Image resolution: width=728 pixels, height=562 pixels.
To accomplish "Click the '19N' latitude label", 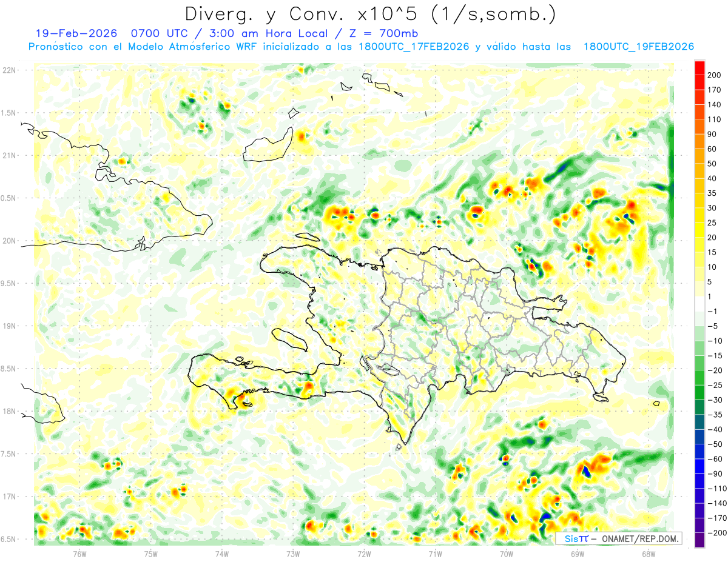I will click(x=10, y=326).
